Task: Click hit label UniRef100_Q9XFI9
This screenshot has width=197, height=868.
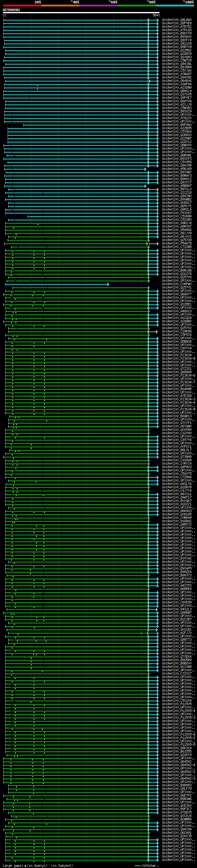Action: pos(177,40)
